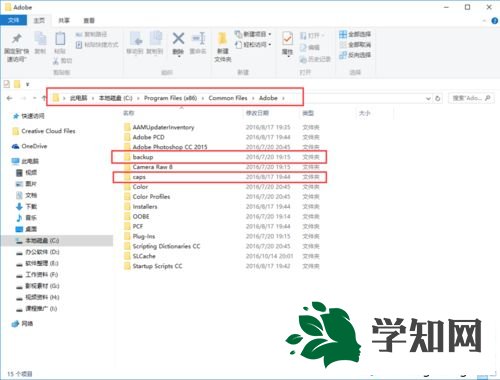Sort by the Type (类型) column header
Image resolution: width=500 pixels, height=380 pixels.
coord(308,113)
